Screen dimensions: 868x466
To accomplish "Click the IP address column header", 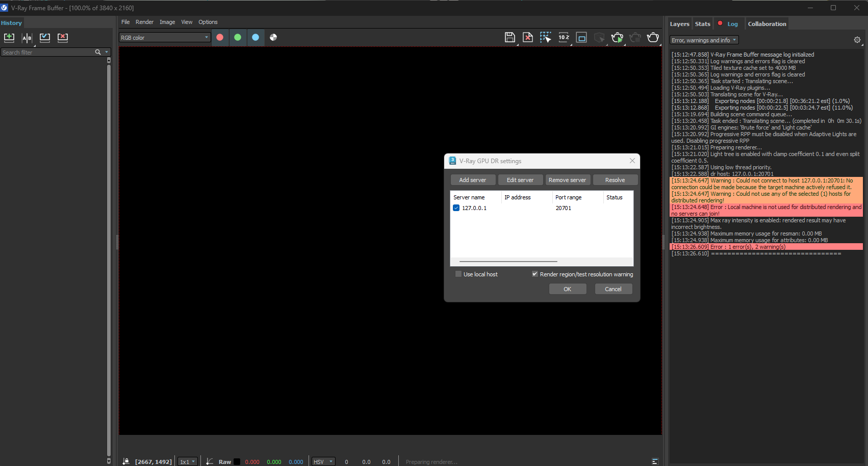I will click(x=526, y=197).
